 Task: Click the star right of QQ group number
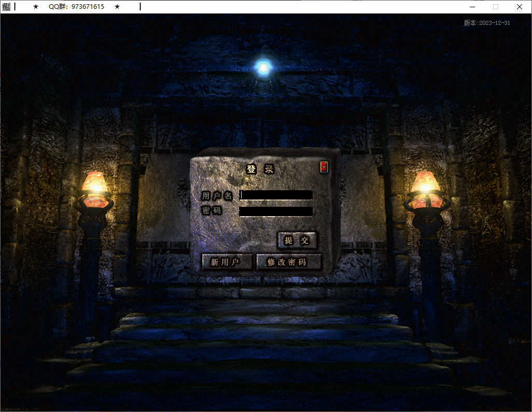(x=117, y=7)
